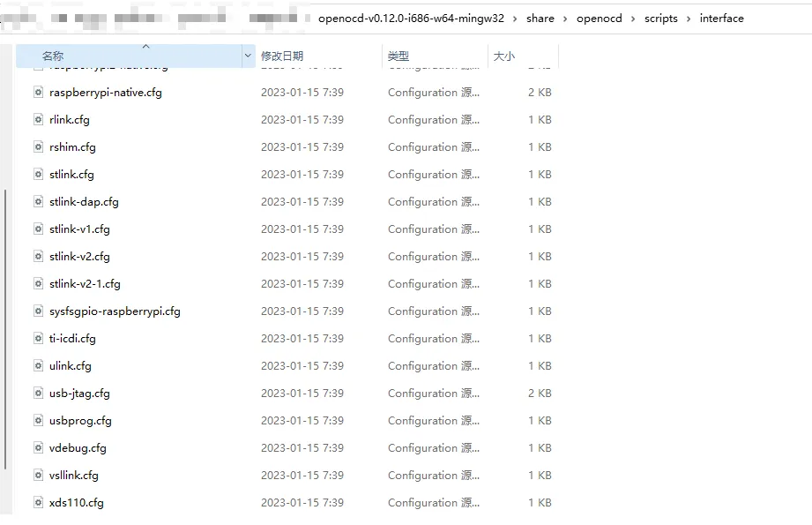812x525 pixels.
Task: Click the rlink.cfg file icon
Action: tap(39, 120)
